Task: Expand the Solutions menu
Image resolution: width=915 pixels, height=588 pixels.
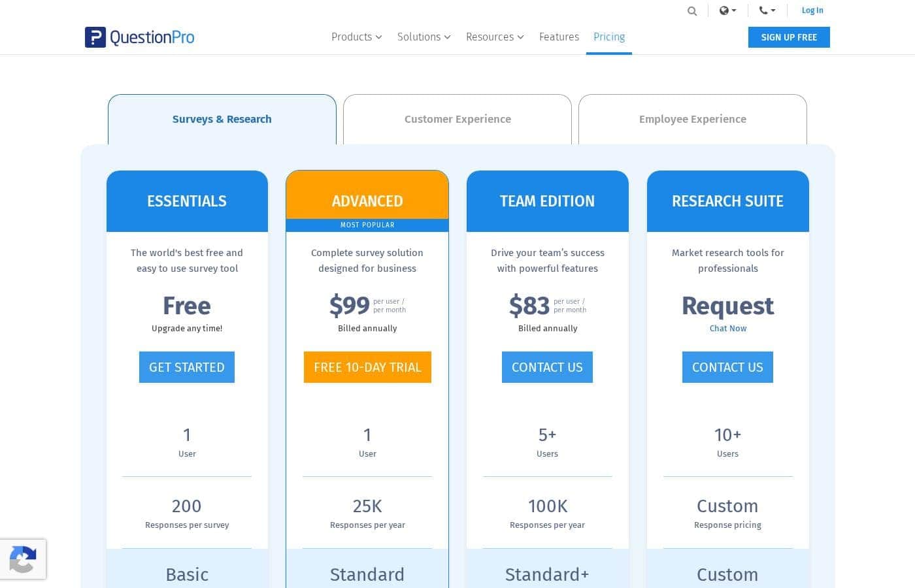Action: pyautogui.click(x=424, y=37)
